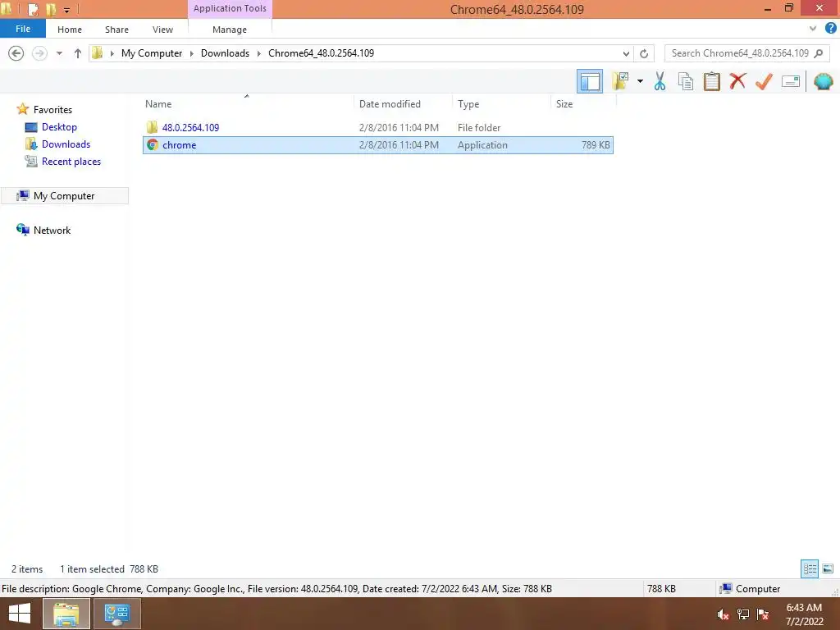Screen dimensions: 840x630
Task: Click the Copy pages icon
Action: click(686, 81)
